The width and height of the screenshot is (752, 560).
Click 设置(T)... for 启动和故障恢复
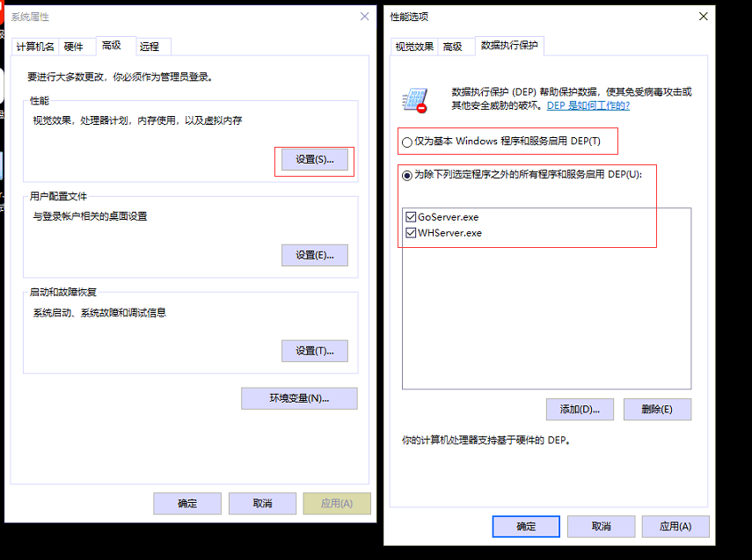pos(315,352)
